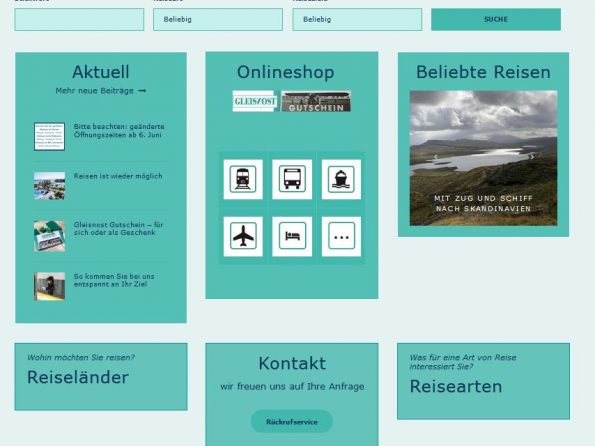Open 'So kommen Sie bei uns entspannt' article

tap(114, 280)
